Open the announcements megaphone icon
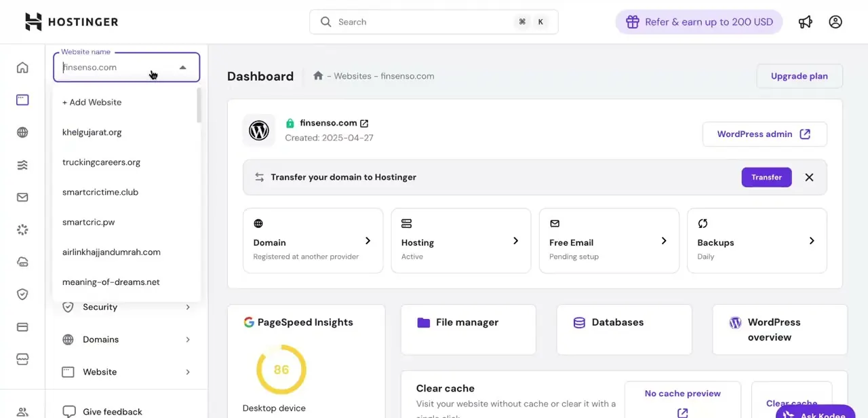This screenshot has width=868, height=418. (806, 22)
